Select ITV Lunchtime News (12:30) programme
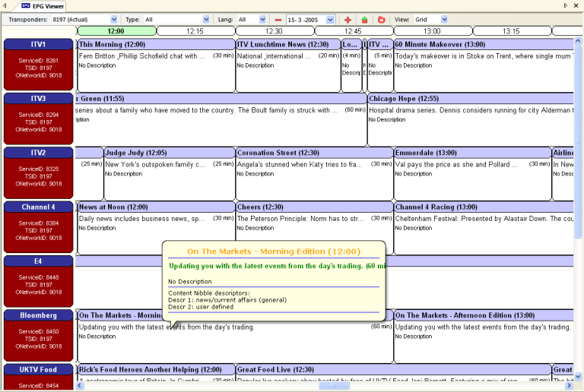The width and height of the screenshot is (584, 392). click(288, 65)
